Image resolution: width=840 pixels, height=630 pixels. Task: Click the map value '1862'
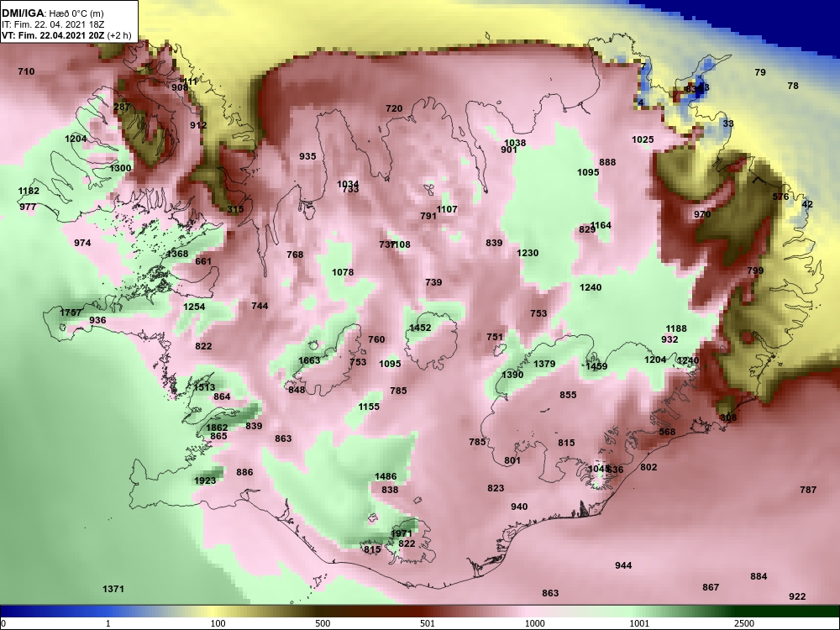(x=217, y=428)
